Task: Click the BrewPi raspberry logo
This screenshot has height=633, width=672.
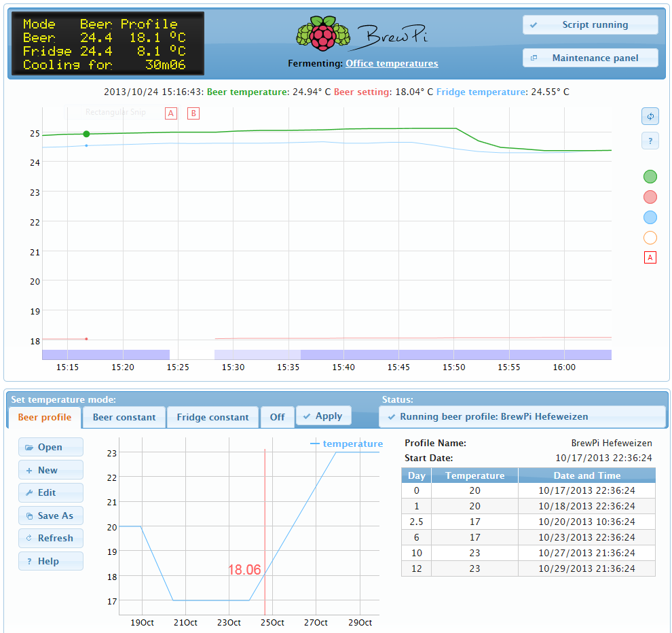Action: click(323, 33)
